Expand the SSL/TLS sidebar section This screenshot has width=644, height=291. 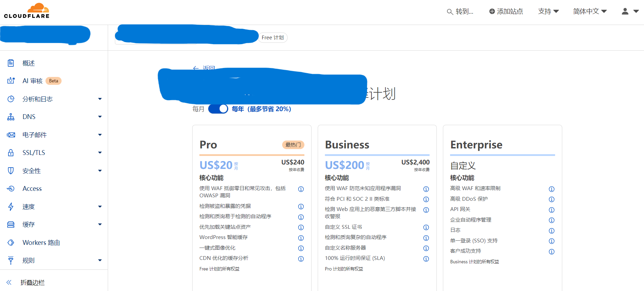click(x=100, y=153)
